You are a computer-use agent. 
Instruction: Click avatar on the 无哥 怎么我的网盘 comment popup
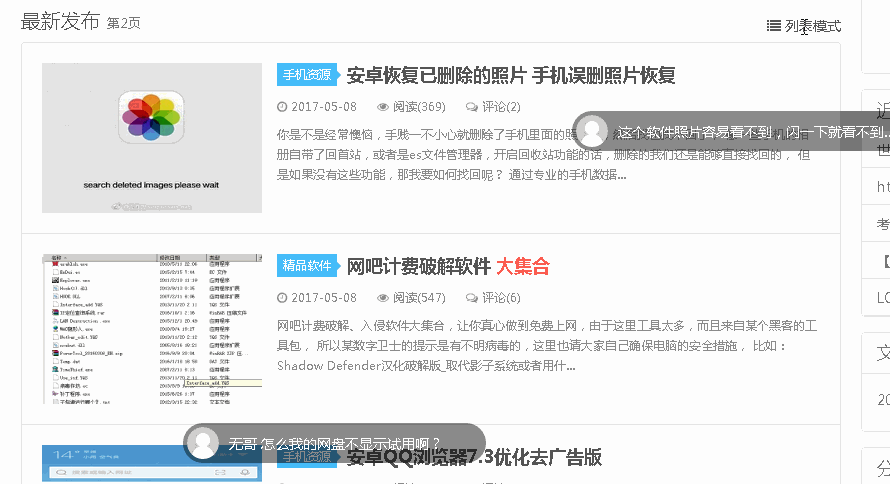[203, 443]
